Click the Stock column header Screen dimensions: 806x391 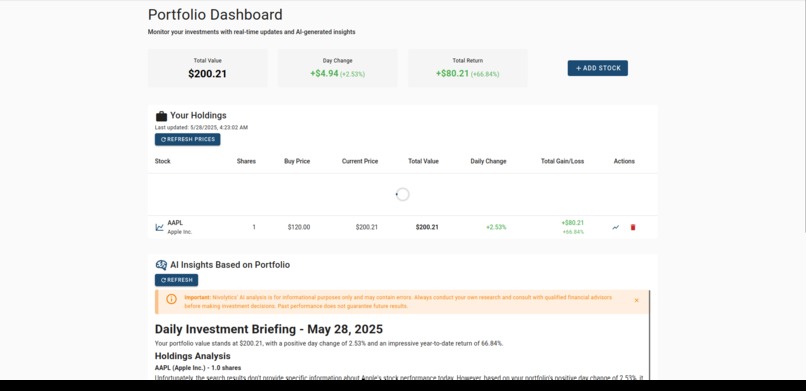pyautogui.click(x=162, y=161)
